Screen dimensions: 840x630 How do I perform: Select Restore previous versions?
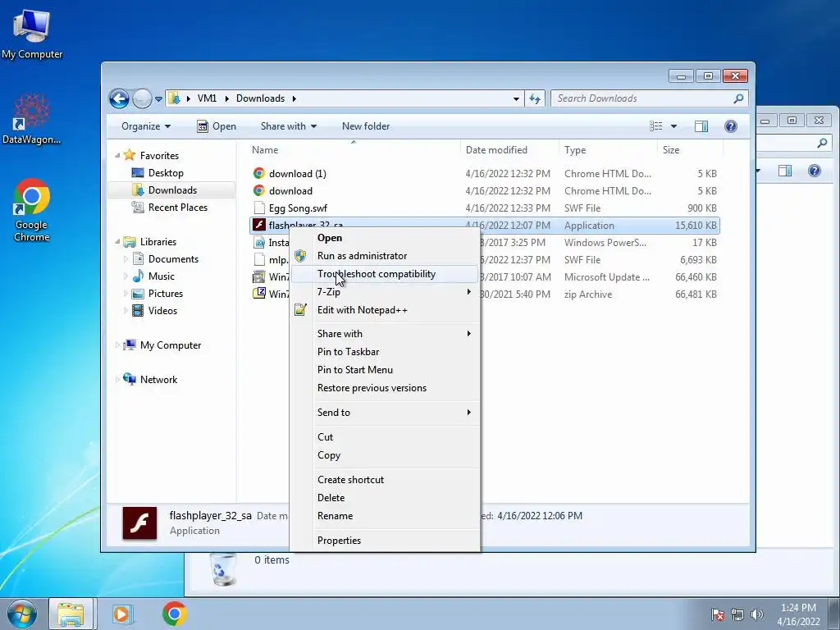point(385,388)
